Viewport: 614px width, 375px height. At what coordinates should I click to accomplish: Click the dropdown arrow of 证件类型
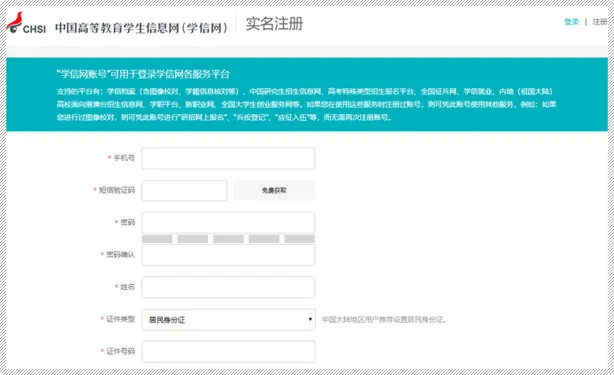[x=310, y=319]
